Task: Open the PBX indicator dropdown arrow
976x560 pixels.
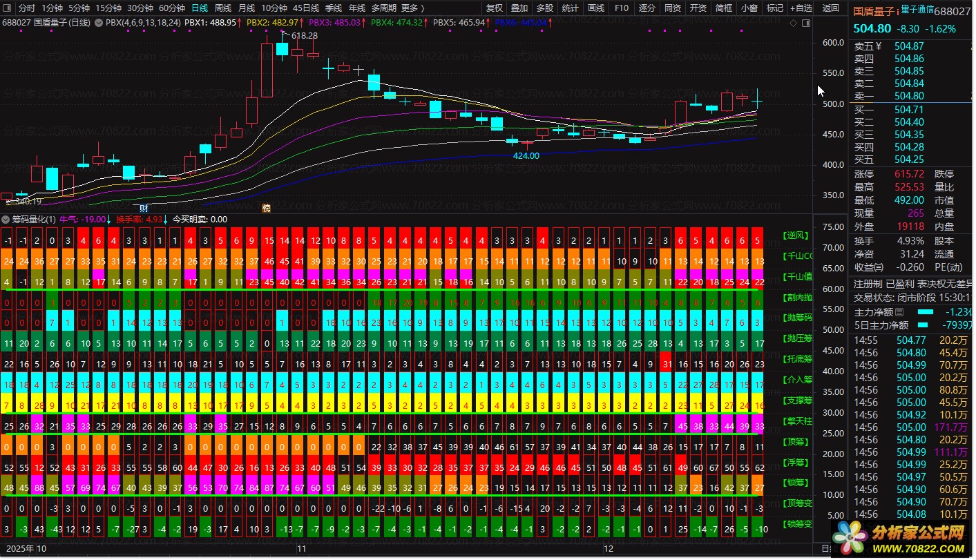Action: click(x=99, y=23)
